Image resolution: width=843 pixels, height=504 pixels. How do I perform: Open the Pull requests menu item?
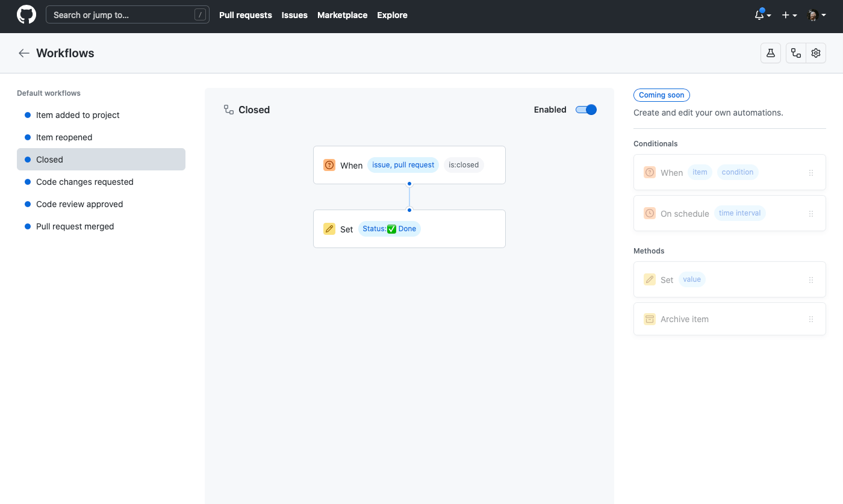tap(245, 15)
